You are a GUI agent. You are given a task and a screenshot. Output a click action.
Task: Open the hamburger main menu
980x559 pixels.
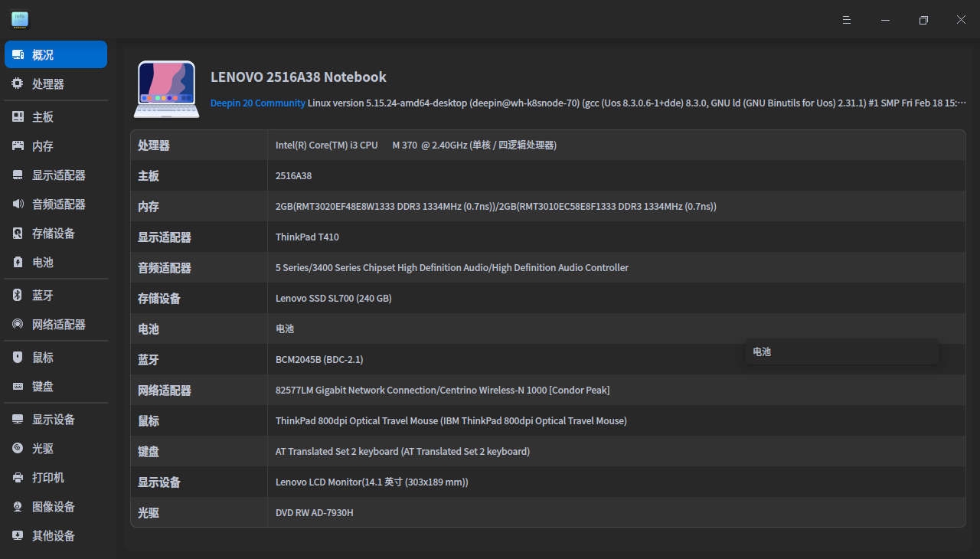coord(847,20)
